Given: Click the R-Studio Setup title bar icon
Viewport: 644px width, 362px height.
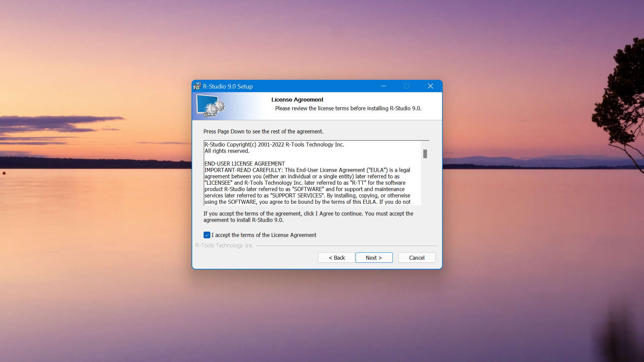Looking at the screenshot, I should point(197,86).
